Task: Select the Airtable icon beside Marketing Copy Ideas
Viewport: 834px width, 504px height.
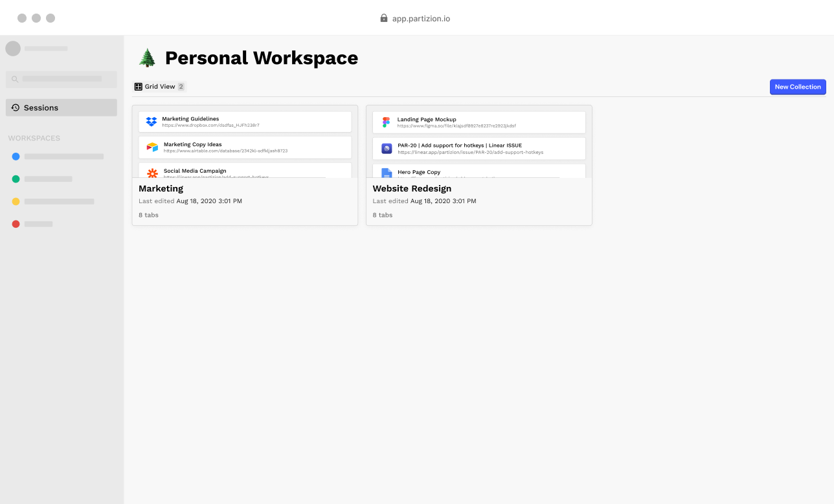Action: (x=151, y=147)
